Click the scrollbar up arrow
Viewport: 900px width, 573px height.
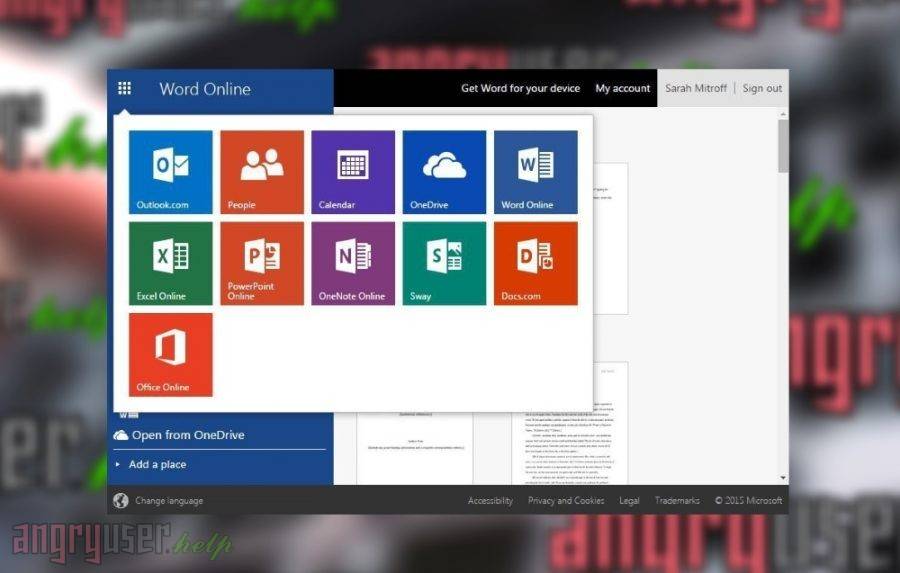coord(783,115)
